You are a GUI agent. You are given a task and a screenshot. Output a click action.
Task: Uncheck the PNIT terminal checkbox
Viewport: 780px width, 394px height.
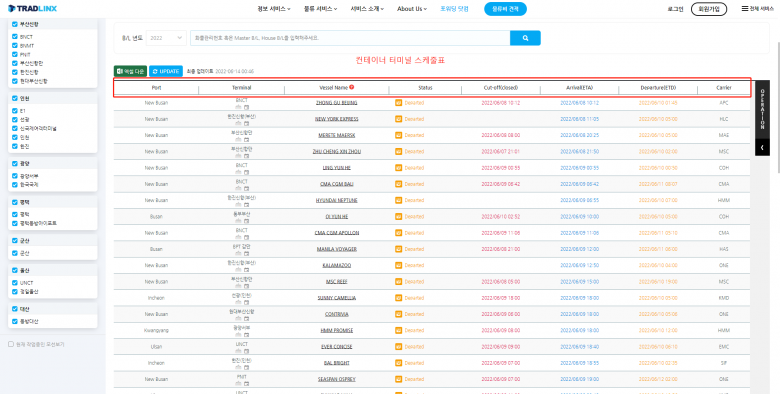(x=15, y=54)
